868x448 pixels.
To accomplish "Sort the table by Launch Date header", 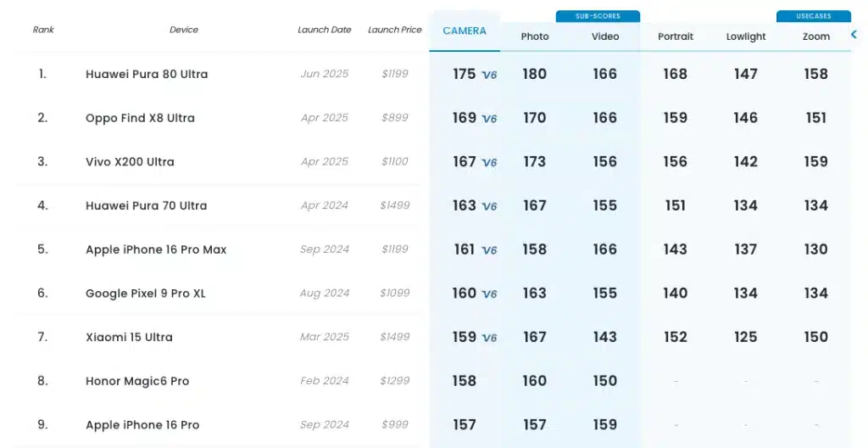I will pos(325,30).
